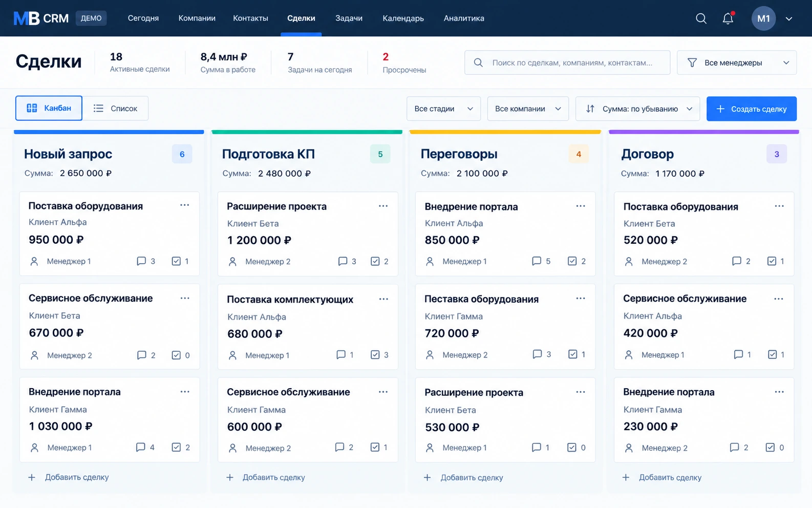Expand user menu chevron next to M1
Viewport: 812px width, 508px height.
[789, 19]
